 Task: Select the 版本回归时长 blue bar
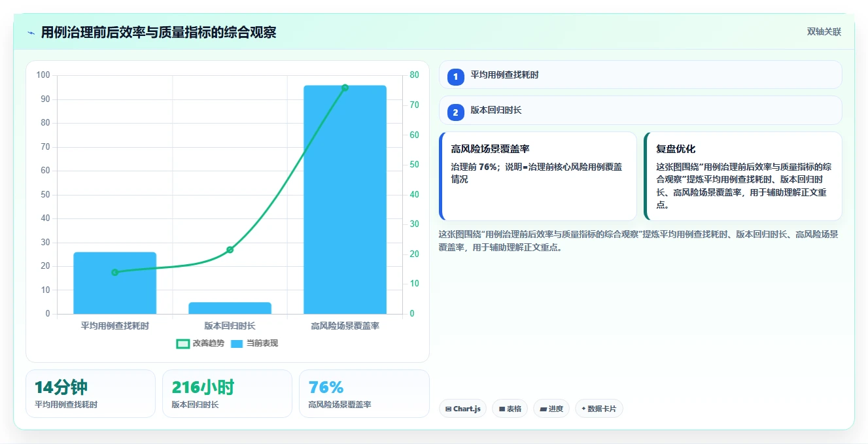pyautogui.click(x=230, y=308)
